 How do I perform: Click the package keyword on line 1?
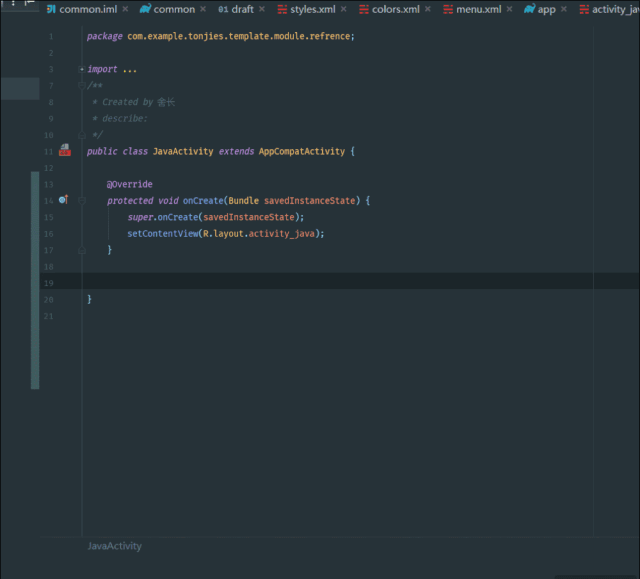(x=104, y=36)
